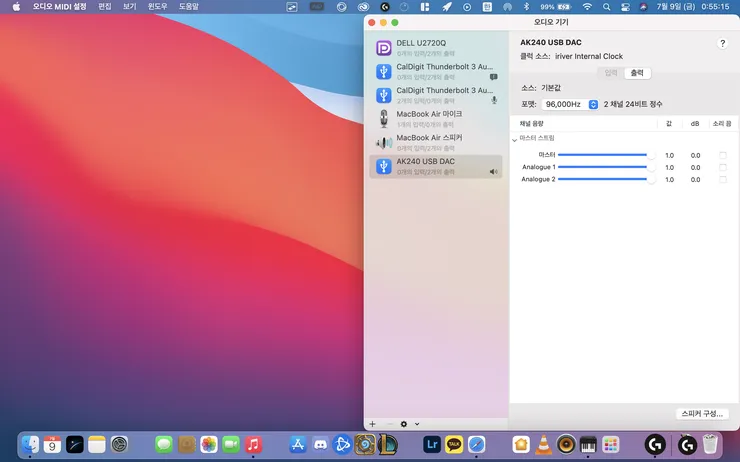Open Music app in the Dock
The width and height of the screenshot is (740, 462).
pyautogui.click(x=253, y=444)
